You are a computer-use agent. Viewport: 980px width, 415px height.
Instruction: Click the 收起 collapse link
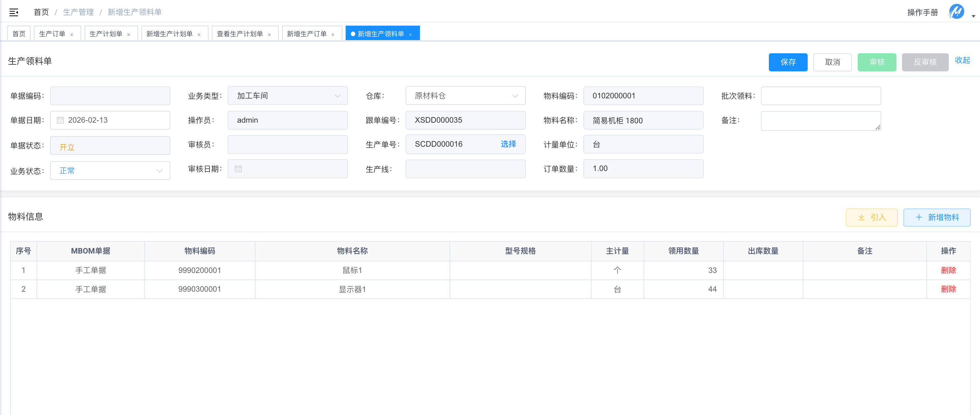pyautogui.click(x=962, y=60)
